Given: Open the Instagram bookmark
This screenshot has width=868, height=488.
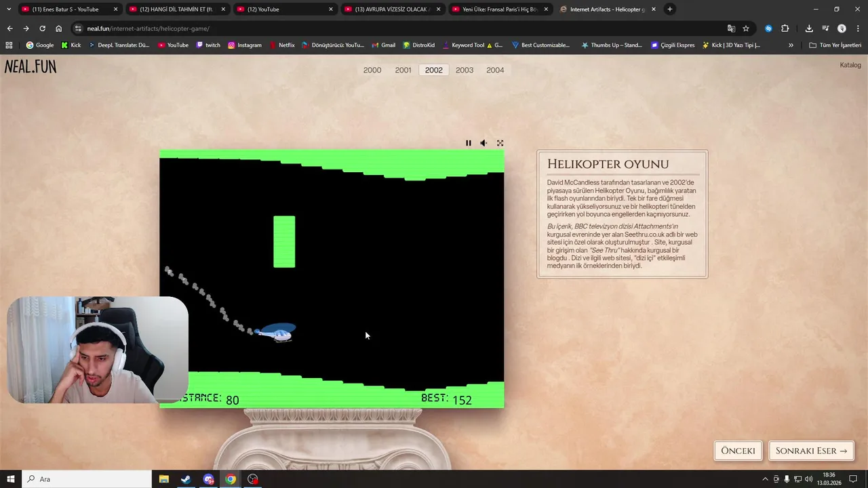Looking at the screenshot, I should coord(245,45).
